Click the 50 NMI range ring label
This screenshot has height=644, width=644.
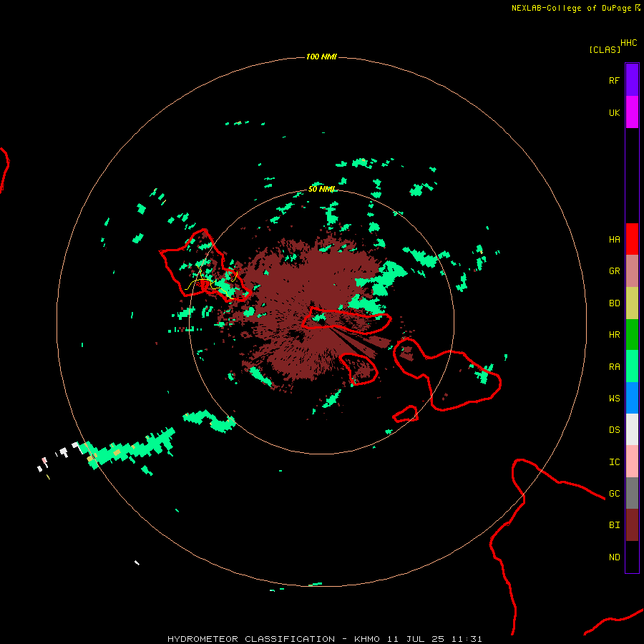tap(321, 189)
